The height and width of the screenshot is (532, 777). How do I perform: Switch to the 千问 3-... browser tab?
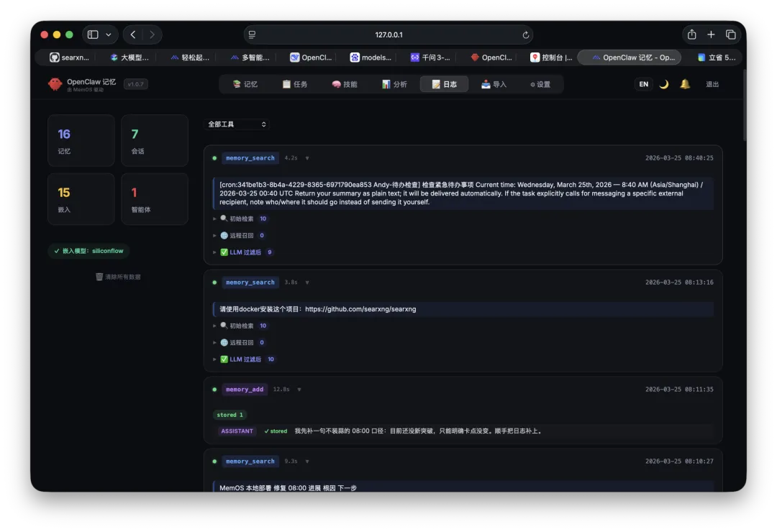tap(430, 58)
